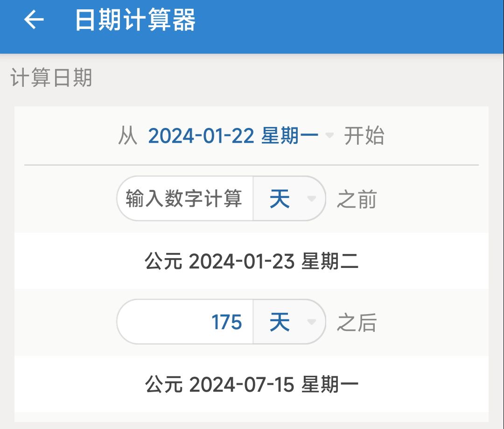Tap the 从 label before start date
This screenshot has height=429, width=504.
point(127,136)
